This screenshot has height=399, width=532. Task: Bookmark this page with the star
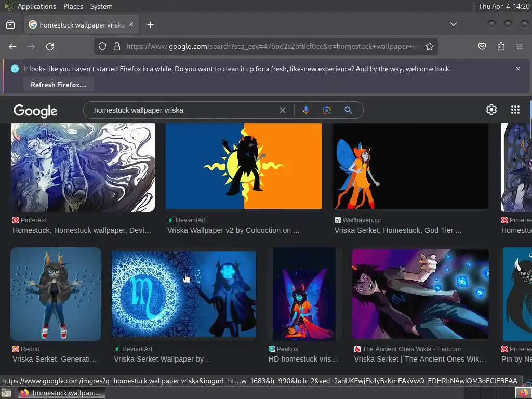point(430,46)
